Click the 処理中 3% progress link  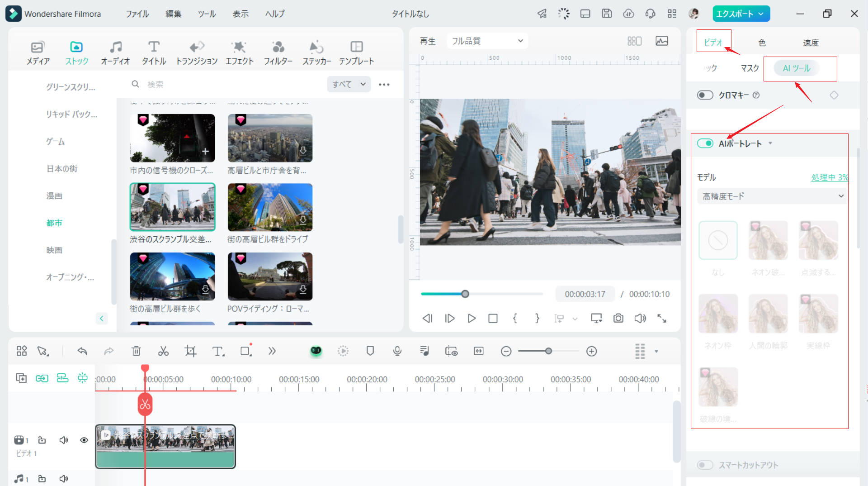[830, 177]
